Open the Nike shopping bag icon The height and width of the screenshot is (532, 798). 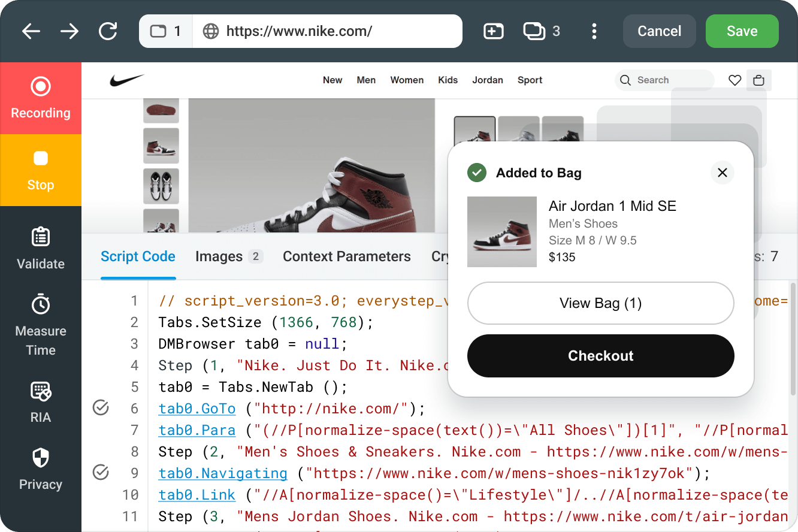point(758,80)
